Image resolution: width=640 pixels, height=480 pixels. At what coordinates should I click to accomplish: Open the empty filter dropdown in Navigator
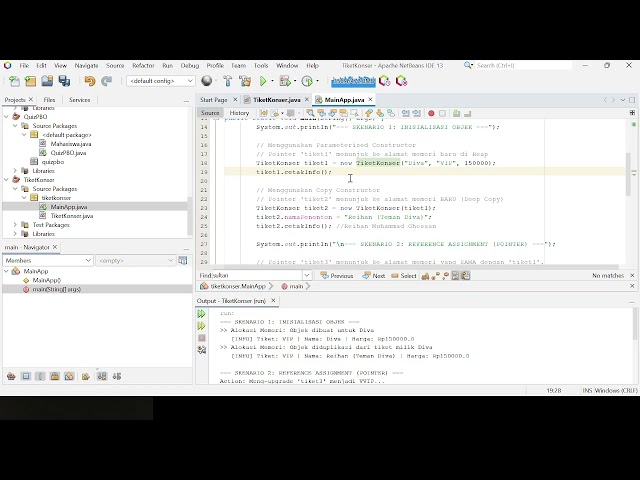point(136,260)
